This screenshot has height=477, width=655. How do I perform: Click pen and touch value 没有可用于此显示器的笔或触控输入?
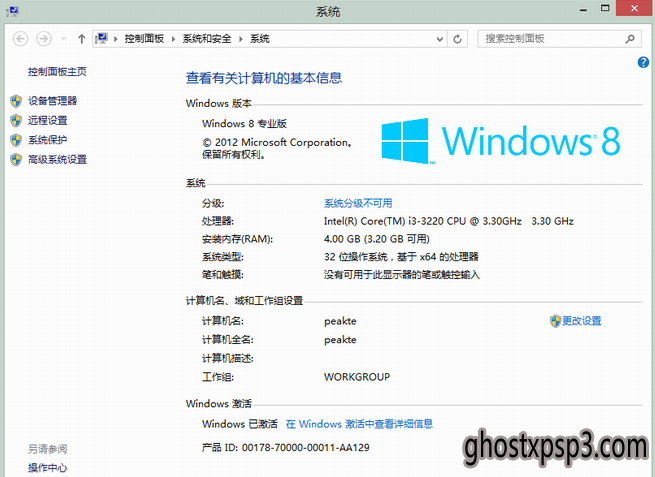pyautogui.click(x=401, y=275)
